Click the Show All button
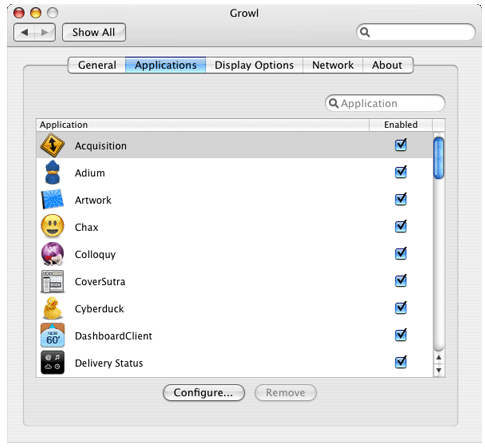The height and width of the screenshot is (448, 485). pos(94,32)
